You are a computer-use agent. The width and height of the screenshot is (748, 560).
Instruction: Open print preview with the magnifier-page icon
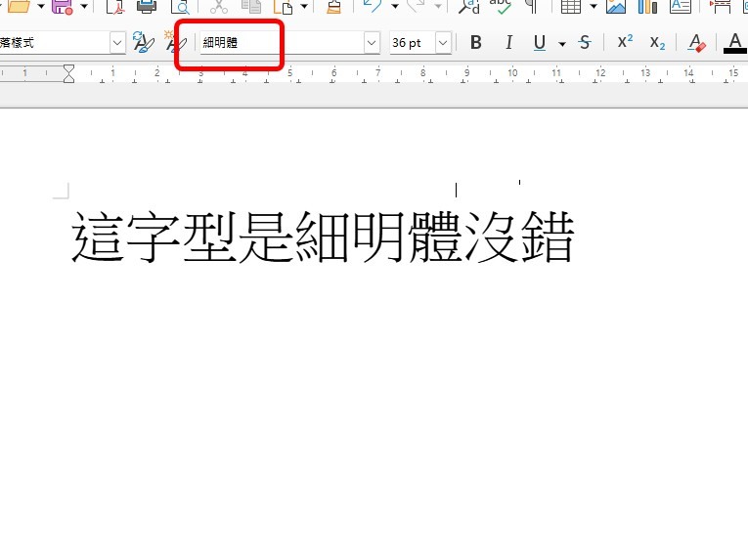180,6
